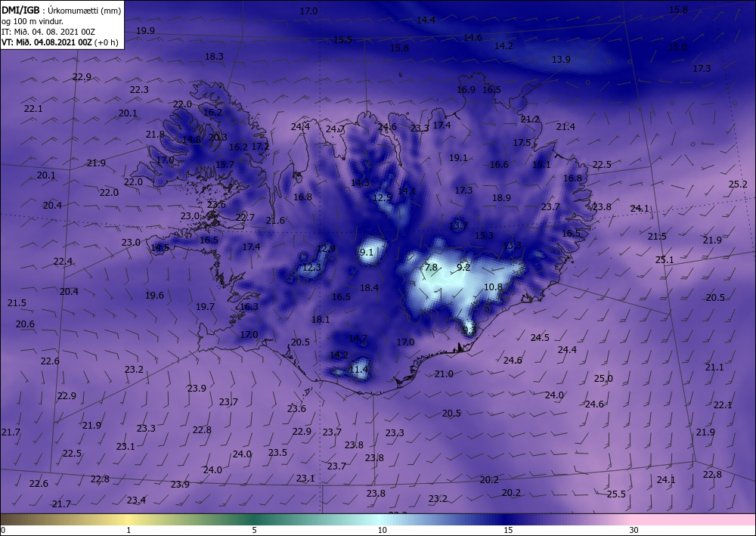Click the 'DMI/IGB : Úrkomumætti (mm)' title line

(61, 10)
